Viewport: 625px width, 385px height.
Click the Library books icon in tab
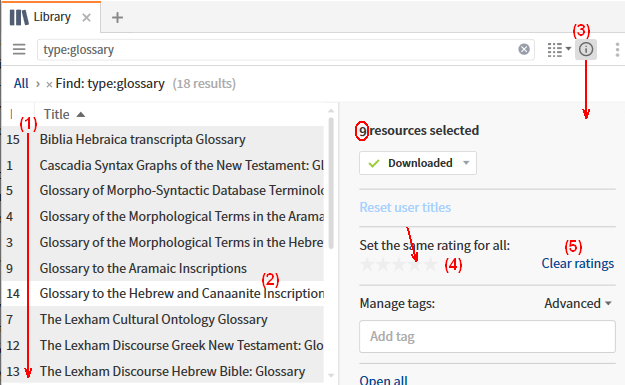point(19,18)
